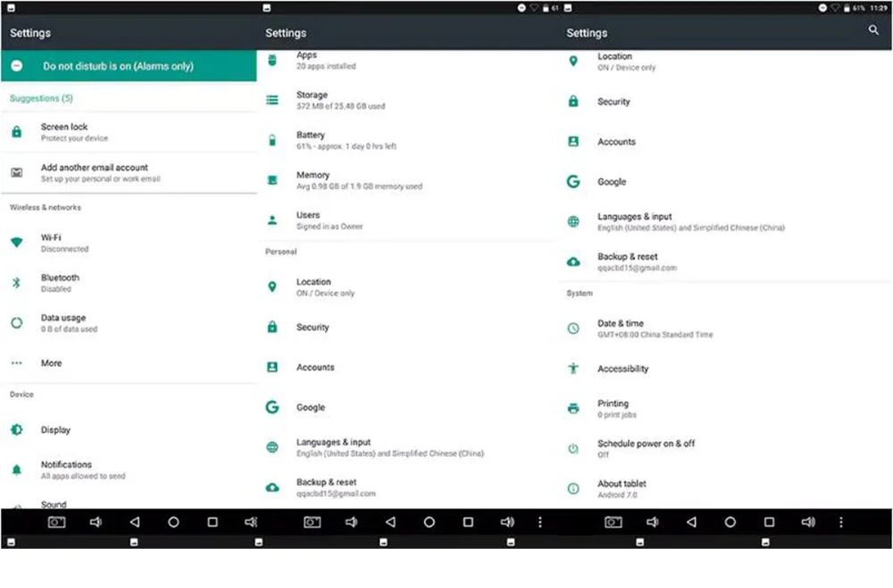Screen dimensions: 893x588
Task: Tap the back triangle in the middle screen's navigation bar
Action: (x=390, y=522)
